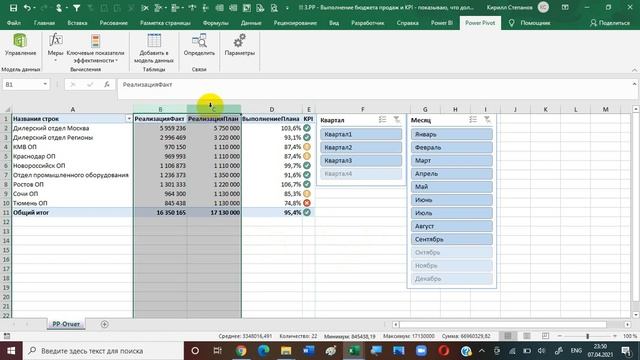This screenshot has width=640, height=360.
Task: Open the Undo history dropdown arrow
Action: [34, 8]
